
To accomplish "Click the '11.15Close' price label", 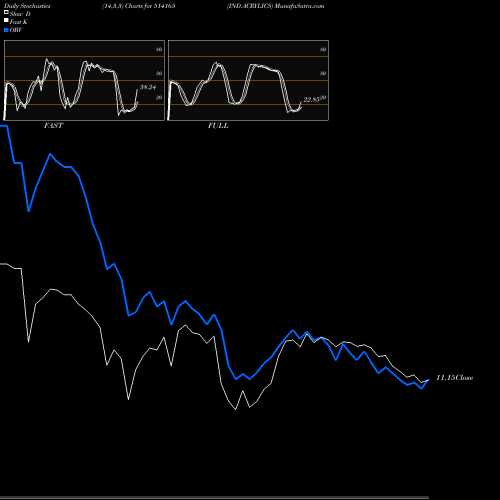I will coord(455,378).
